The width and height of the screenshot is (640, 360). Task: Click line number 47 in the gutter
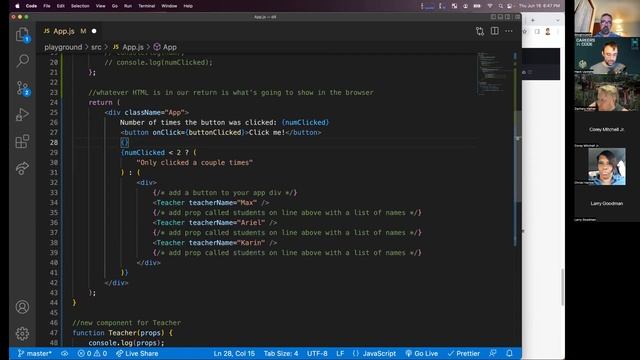54,333
